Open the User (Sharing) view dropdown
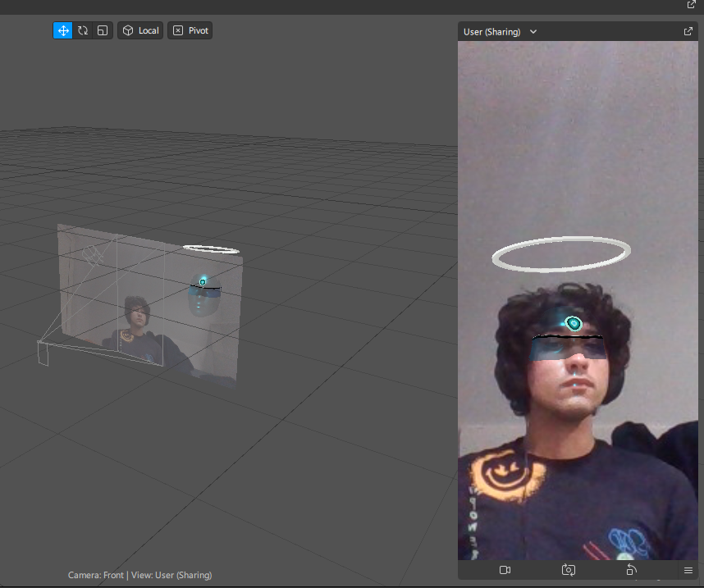The height and width of the screenshot is (588, 704). tap(501, 32)
